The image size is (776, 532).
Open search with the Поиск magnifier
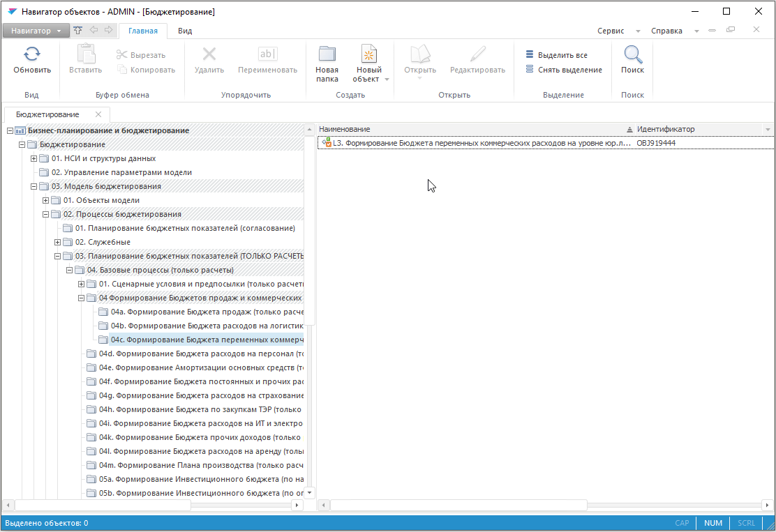coord(632,54)
